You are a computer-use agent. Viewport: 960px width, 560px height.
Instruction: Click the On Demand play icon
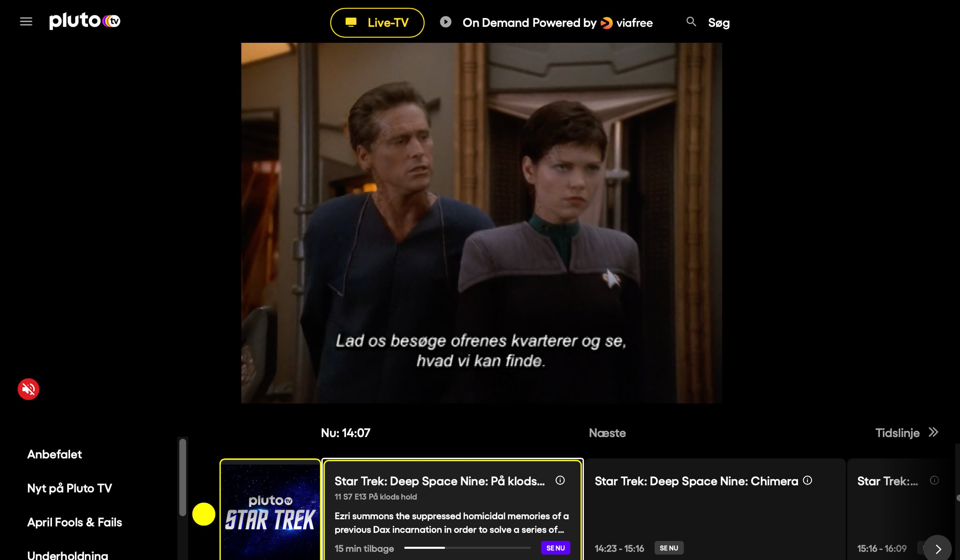click(446, 22)
